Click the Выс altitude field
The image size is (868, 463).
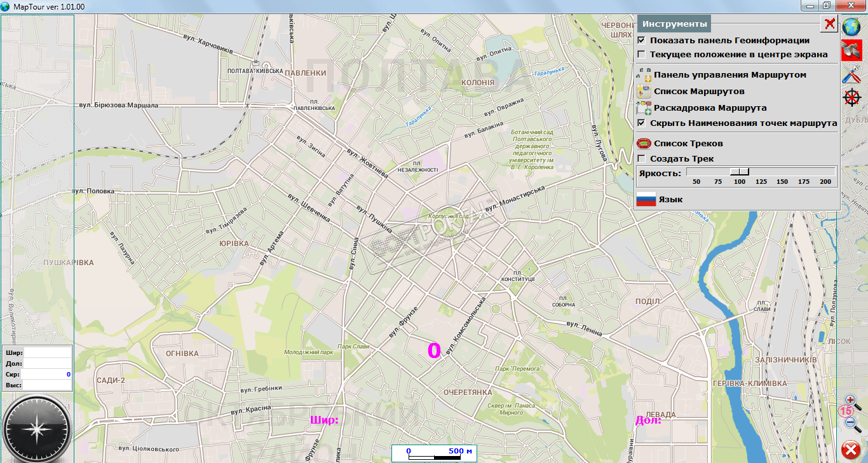(x=48, y=385)
